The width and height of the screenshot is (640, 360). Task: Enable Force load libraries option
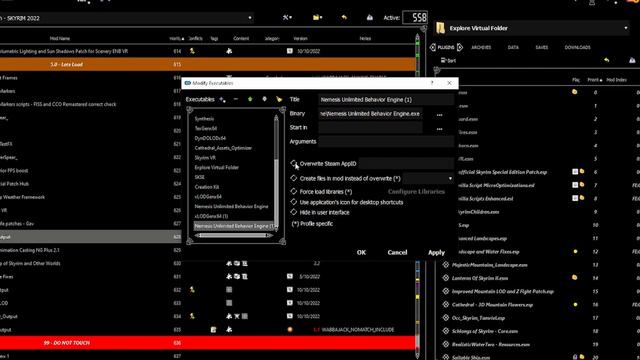point(294,191)
